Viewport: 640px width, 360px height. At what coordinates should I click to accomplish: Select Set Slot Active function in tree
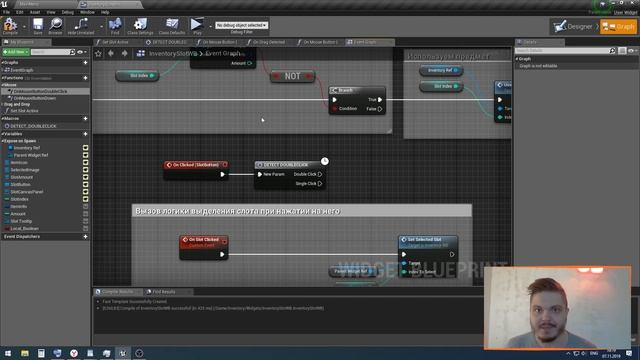point(24,111)
